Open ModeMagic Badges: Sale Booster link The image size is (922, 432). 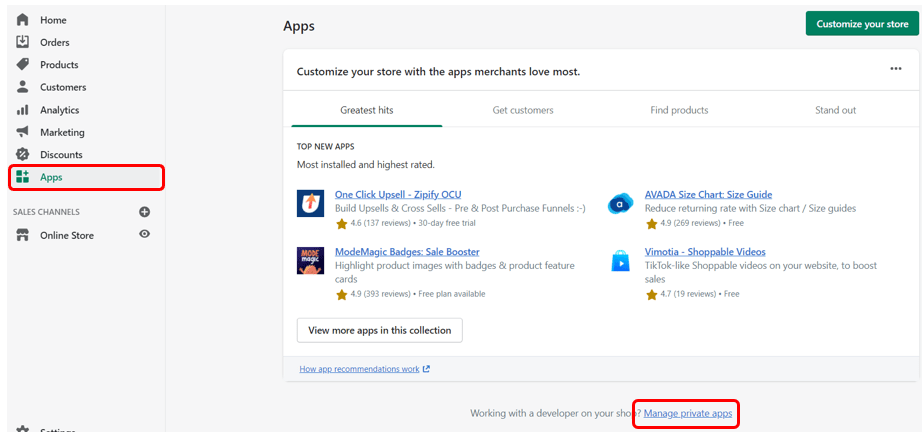[407, 252]
